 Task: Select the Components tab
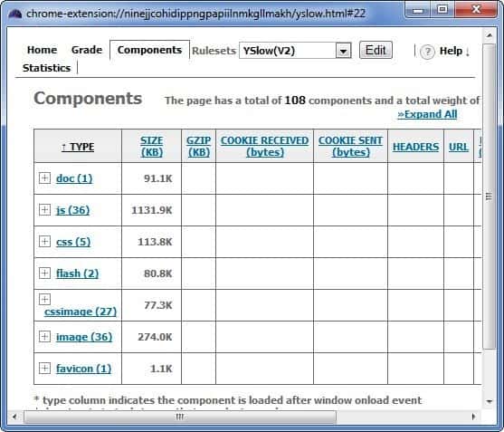[x=149, y=50]
